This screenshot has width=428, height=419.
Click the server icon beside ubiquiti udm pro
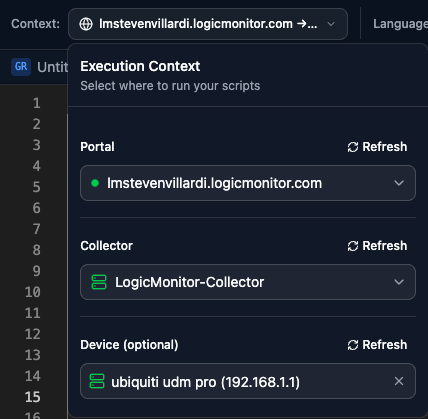97,381
